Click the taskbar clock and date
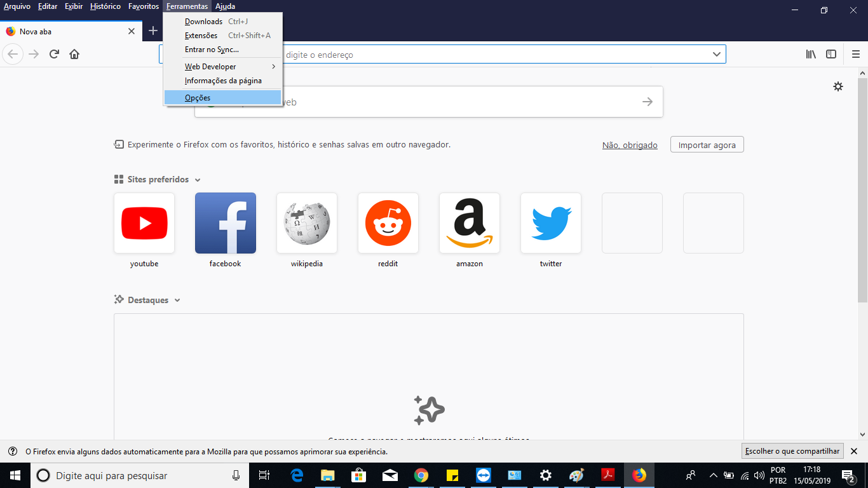 coord(812,475)
